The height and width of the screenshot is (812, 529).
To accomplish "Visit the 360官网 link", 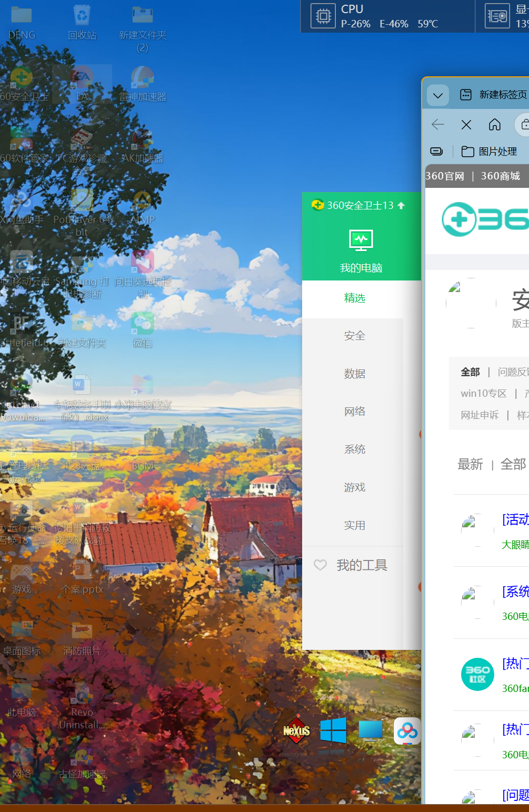I will click(x=444, y=176).
